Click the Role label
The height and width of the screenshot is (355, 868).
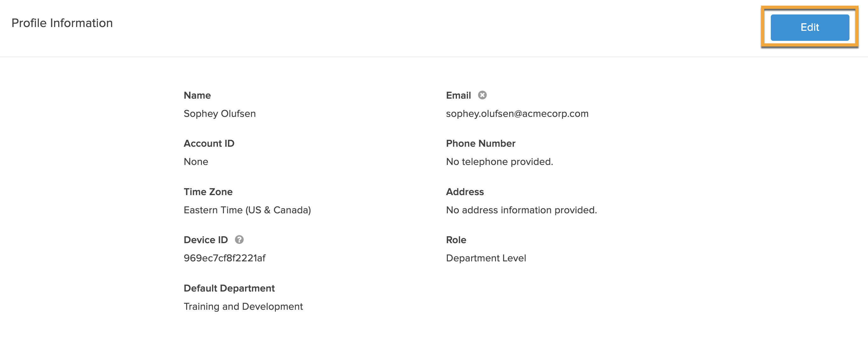click(x=456, y=240)
